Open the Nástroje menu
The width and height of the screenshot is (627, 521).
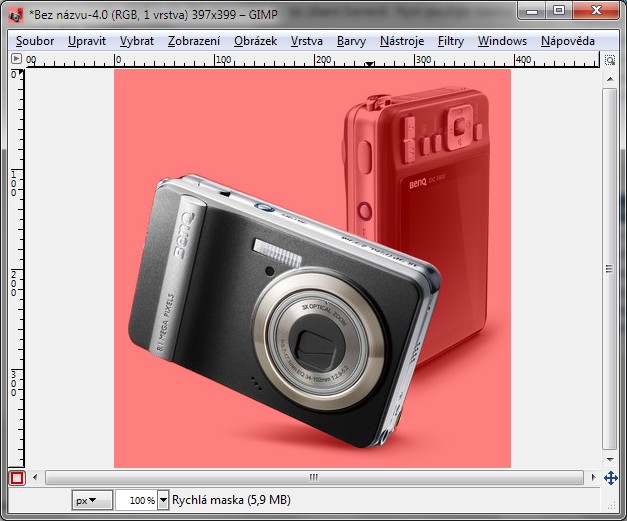tap(402, 41)
